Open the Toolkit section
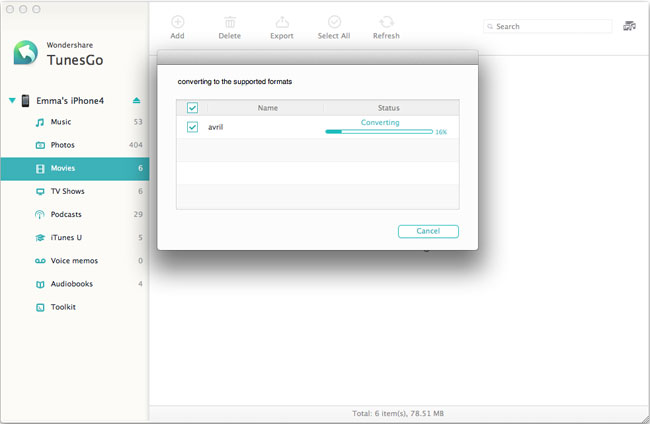This screenshot has width=650, height=424. click(75, 307)
